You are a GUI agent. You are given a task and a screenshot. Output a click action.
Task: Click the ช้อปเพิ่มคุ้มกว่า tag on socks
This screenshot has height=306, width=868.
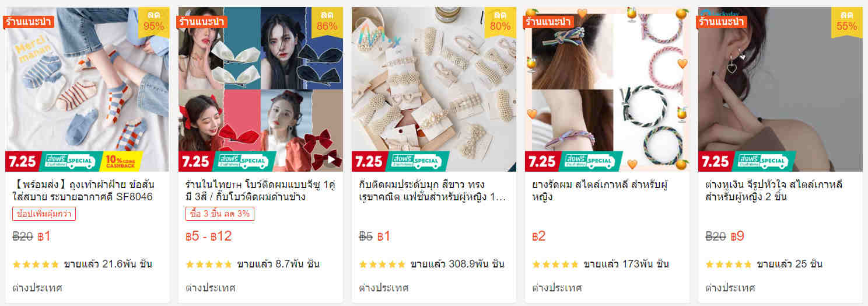click(44, 214)
